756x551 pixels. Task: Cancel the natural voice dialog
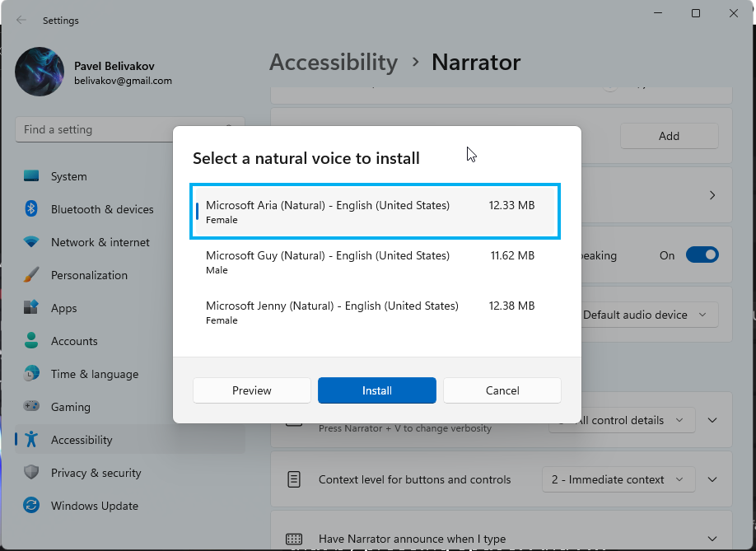[502, 390]
